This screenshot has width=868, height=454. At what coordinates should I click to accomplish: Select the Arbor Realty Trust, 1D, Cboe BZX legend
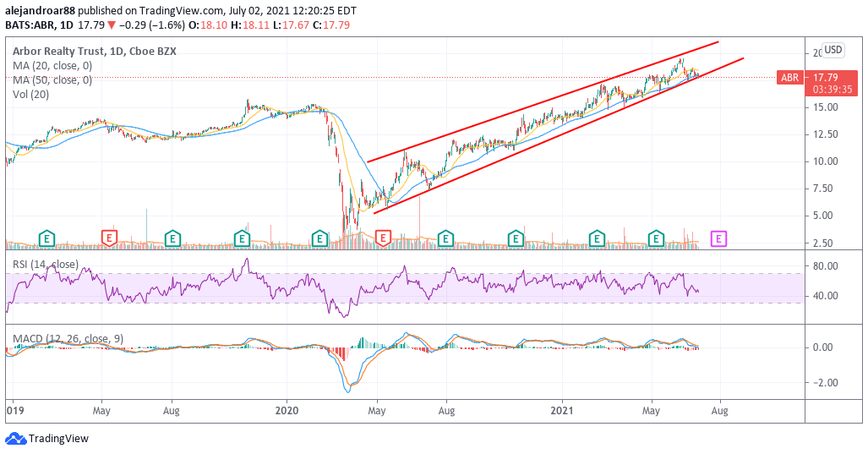[x=95, y=51]
